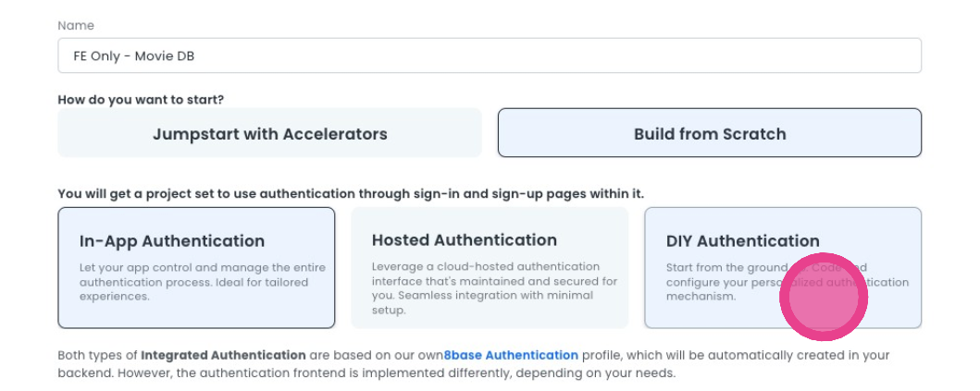Click the Hosted Authentication heading text
980x391 pixels.
click(464, 240)
